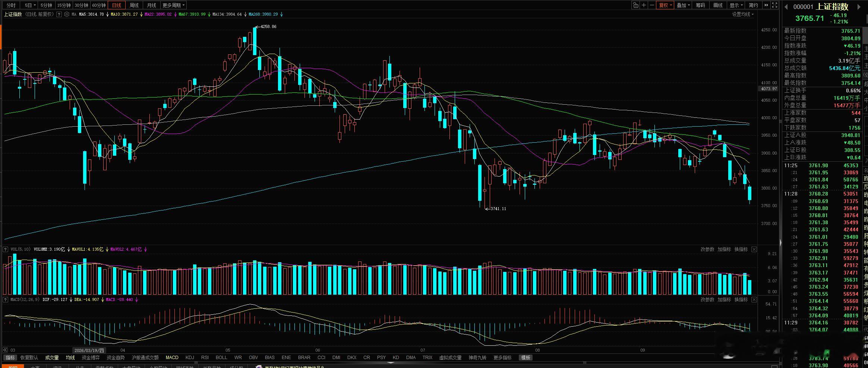Viewport: 868px width, 368px height.
Task: Click the unlock padlock icon in chart toolbar
Action: click(635, 5)
